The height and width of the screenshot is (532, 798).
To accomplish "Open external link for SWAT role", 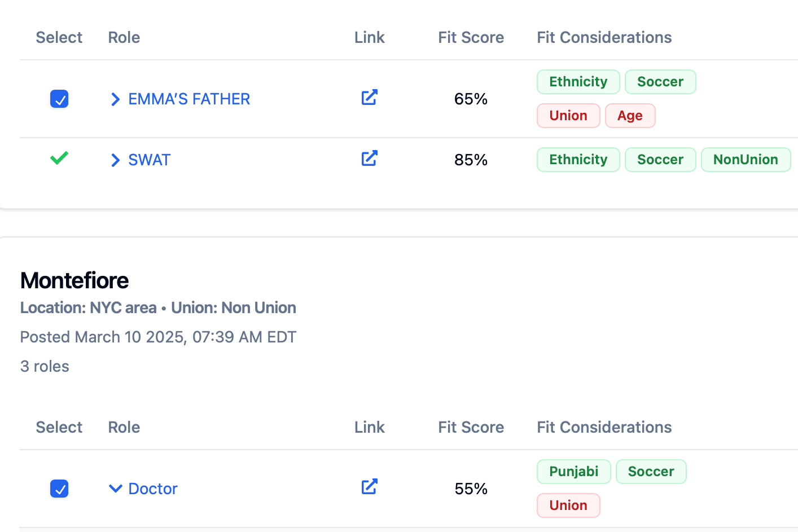I will click(369, 159).
